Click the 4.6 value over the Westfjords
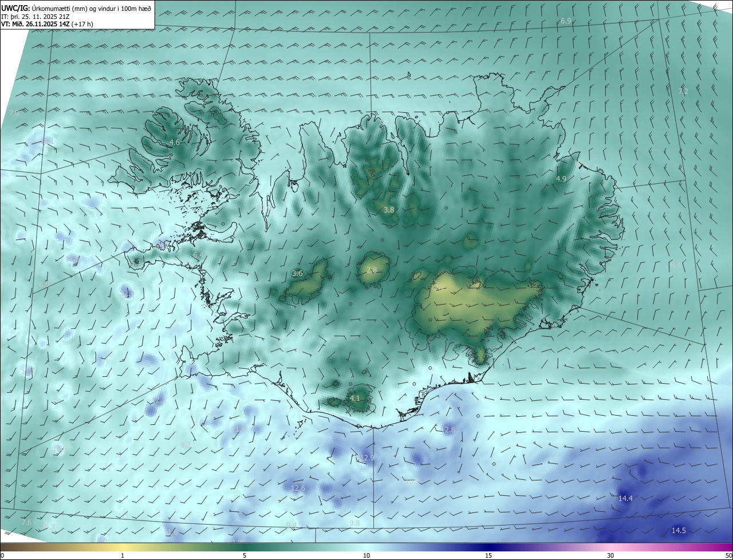Screen dimensions: 733x560 pos(175,142)
